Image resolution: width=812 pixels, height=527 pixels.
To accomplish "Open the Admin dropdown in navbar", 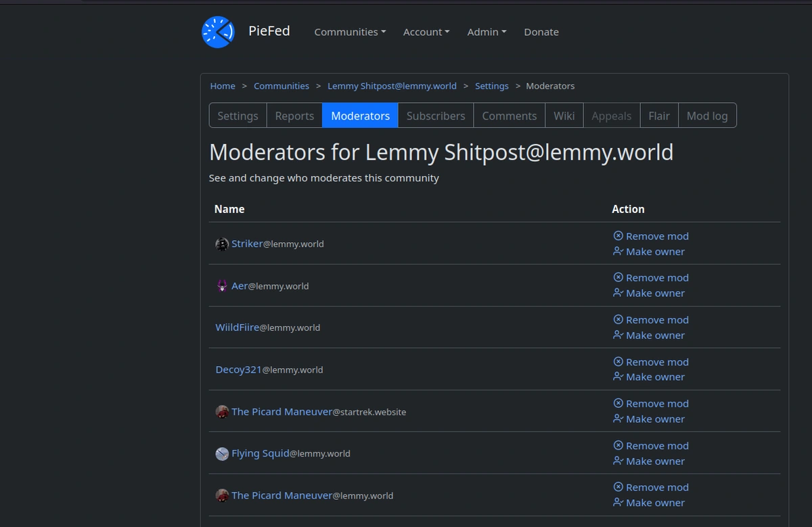I will pos(487,32).
